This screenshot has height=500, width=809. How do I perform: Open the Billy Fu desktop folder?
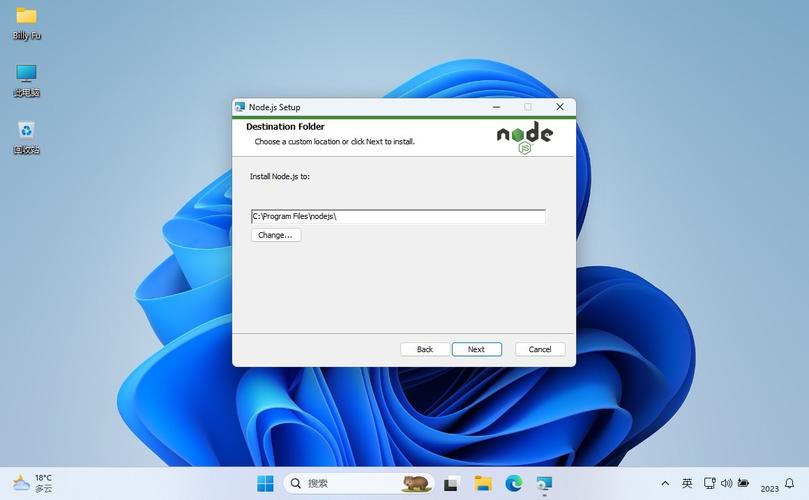pyautogui.click(x=26, y=23)
